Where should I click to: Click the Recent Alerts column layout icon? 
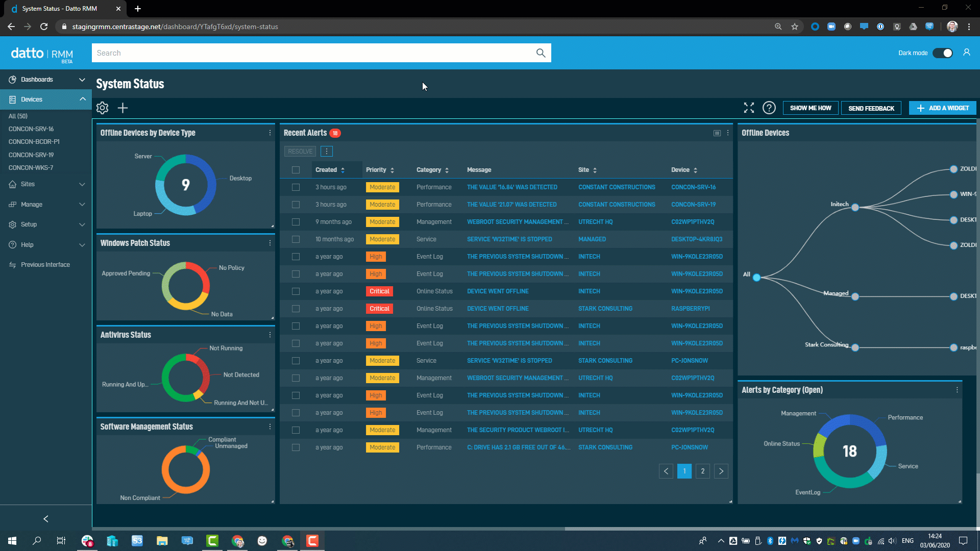coord(717,133)
